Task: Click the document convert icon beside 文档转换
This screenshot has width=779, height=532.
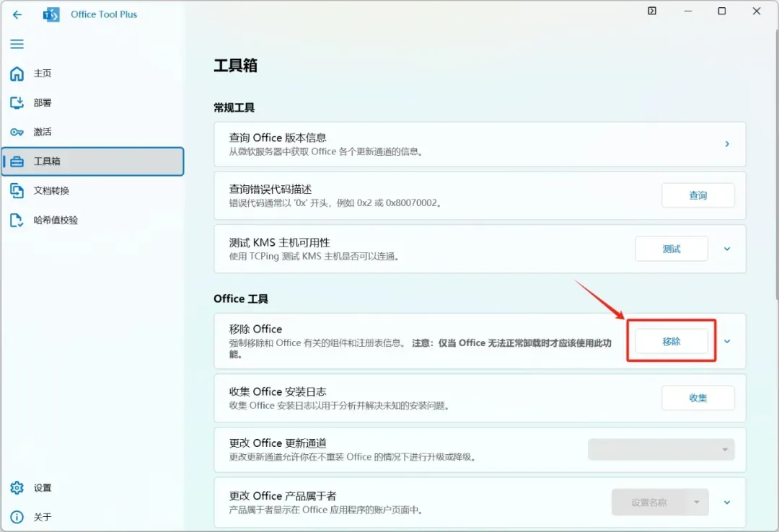Action: click(x=17, y=191)
